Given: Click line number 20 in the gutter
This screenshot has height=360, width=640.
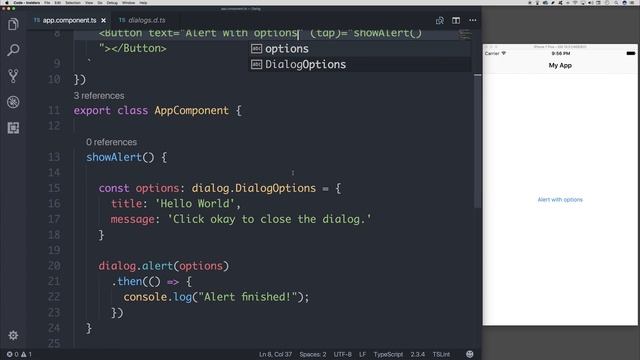Looking at the screenshot, I should (54, 266).
